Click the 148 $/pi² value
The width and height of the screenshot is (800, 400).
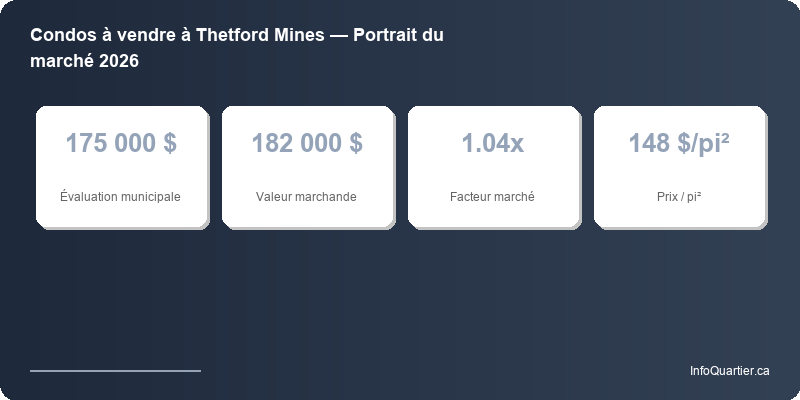[x=679, y=143]
